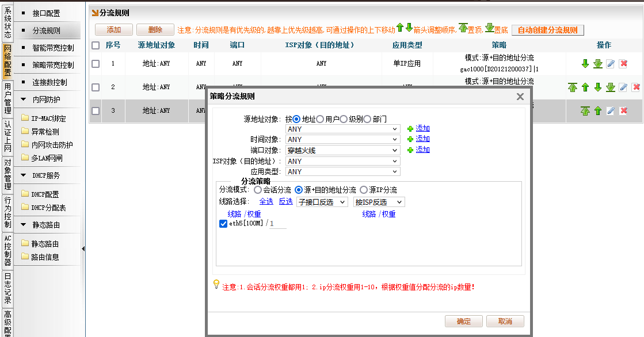The width and height of the screenshot is (644, 337).
Task: Delete rule 3 with the red X
Action: pos(623,110)
